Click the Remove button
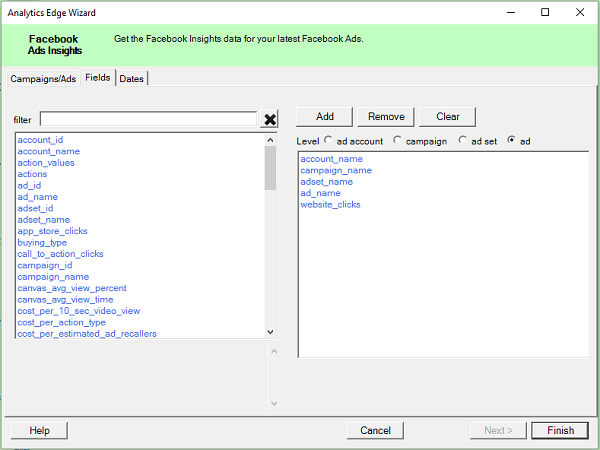 386,117
